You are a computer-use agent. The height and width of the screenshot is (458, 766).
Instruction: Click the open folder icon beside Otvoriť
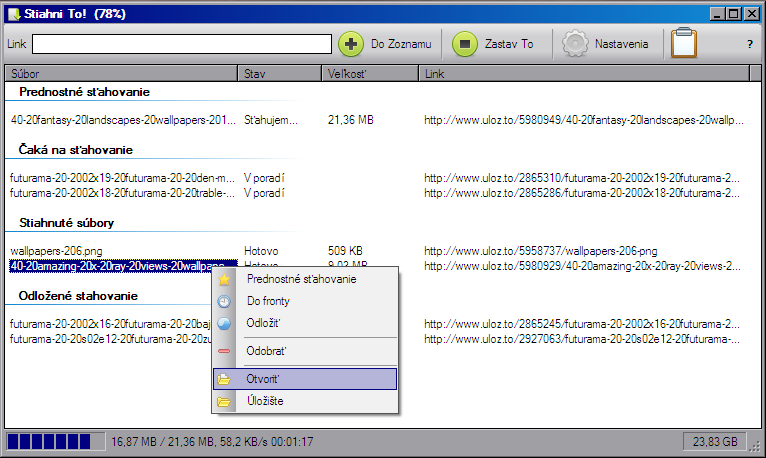click(224, 379)
